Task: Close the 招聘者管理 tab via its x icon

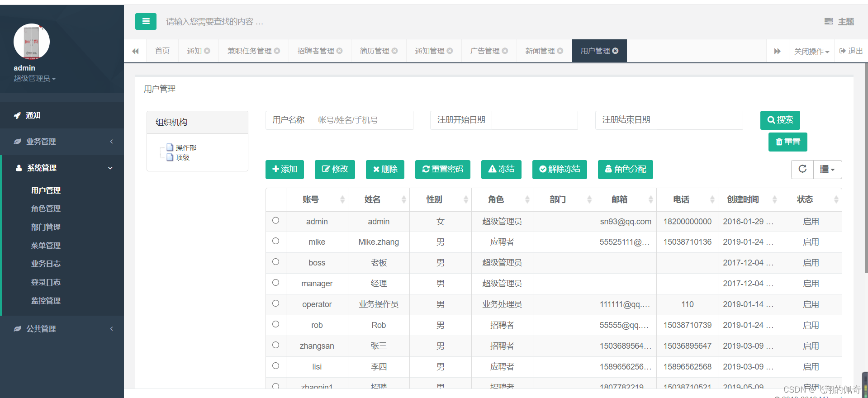Action: 340,51
